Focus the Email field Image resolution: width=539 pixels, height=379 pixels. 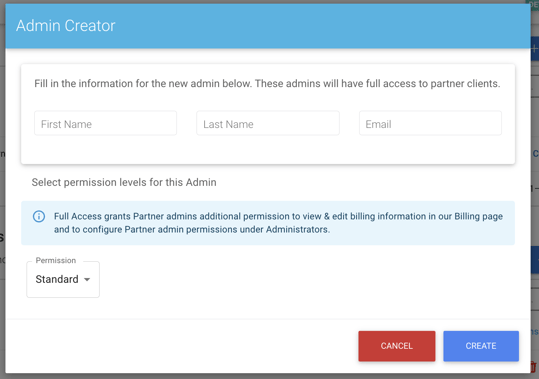pyautogui.click(x=430, y=124)
